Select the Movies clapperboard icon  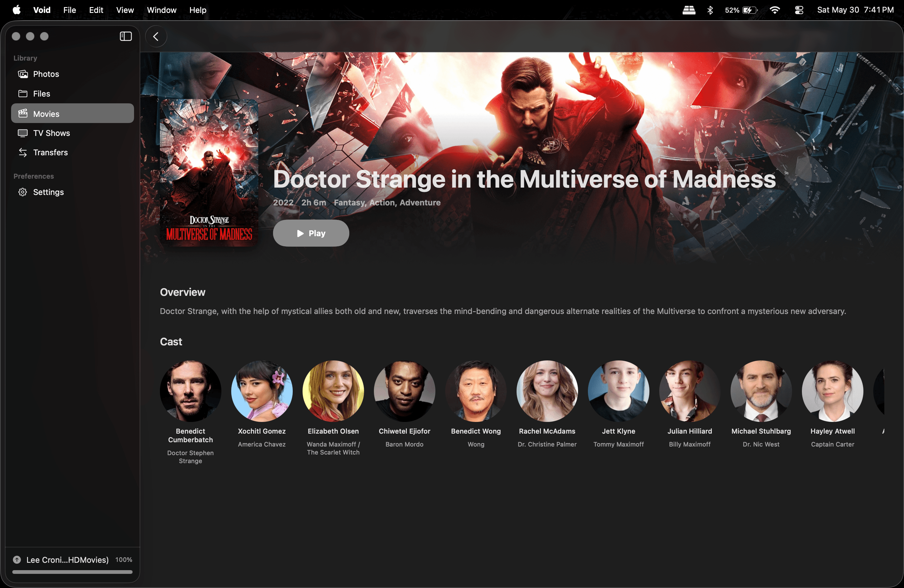pos(23,113)
